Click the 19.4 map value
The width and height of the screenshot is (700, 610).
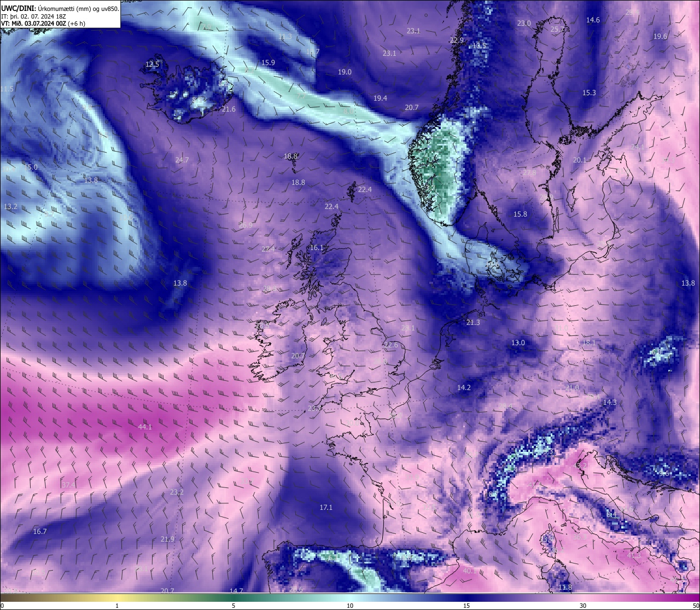tap(380, 98)
